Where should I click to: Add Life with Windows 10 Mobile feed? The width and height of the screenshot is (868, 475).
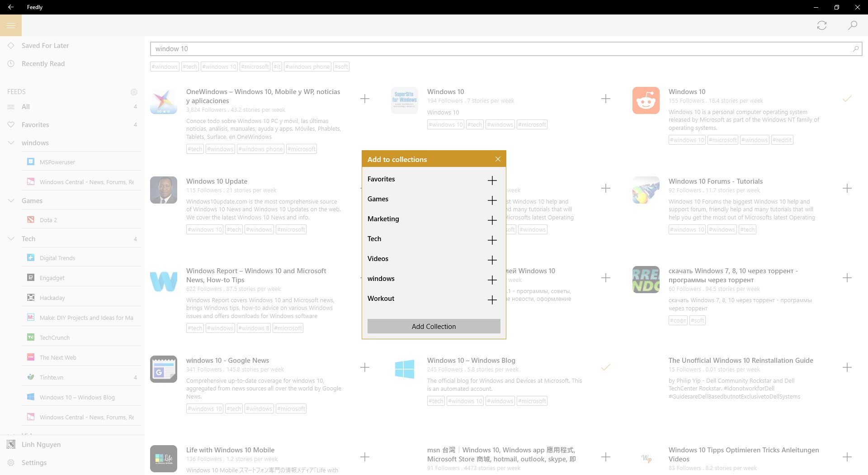[365, 457]
